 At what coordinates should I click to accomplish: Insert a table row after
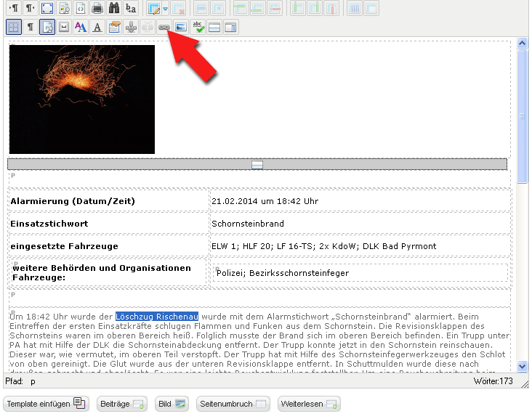point(258,9)
